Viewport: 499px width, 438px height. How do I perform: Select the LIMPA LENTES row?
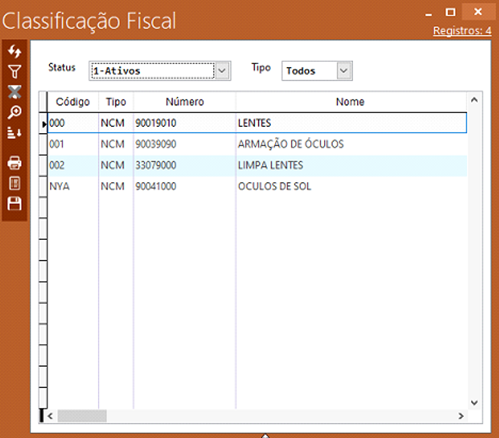point(257,165)
